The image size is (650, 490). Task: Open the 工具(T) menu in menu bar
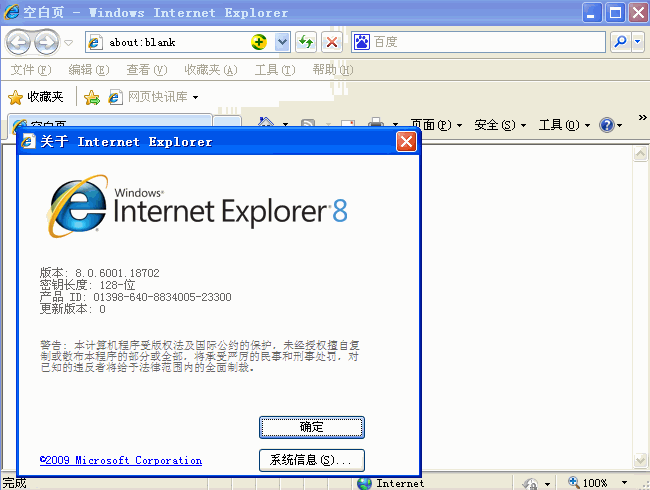click(275, 70)
